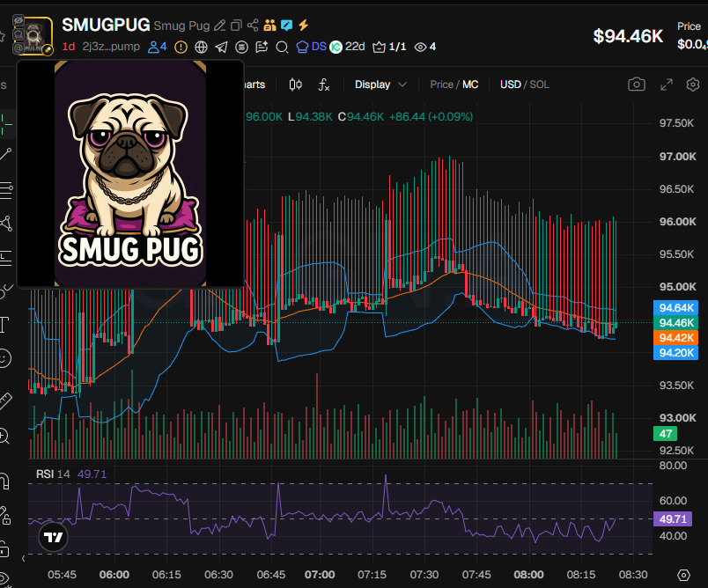Image resolution: width=708 pixels, height=588 pixels.
Task: Click the eye watchers count showing 4
Action: click(x=425, y=47)
